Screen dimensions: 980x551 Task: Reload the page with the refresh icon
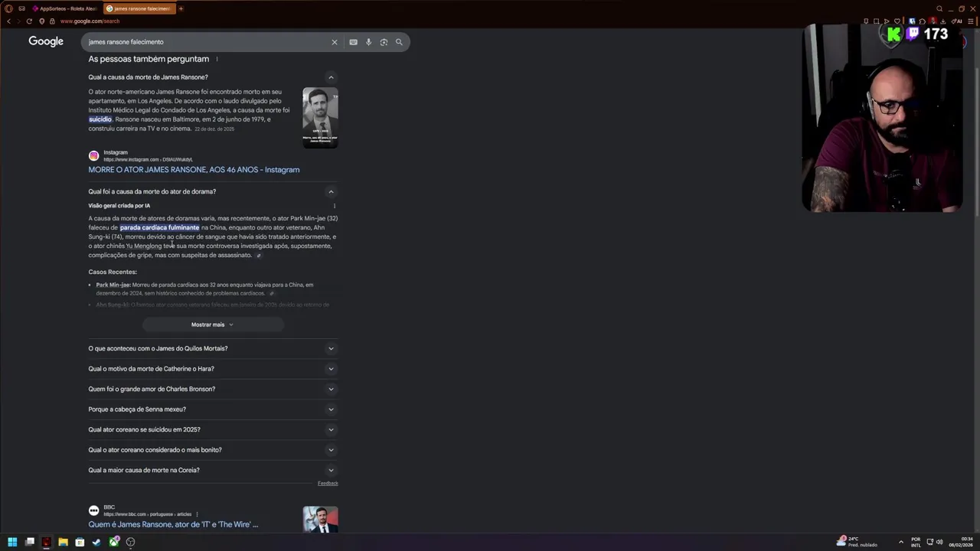pos(29,21)
